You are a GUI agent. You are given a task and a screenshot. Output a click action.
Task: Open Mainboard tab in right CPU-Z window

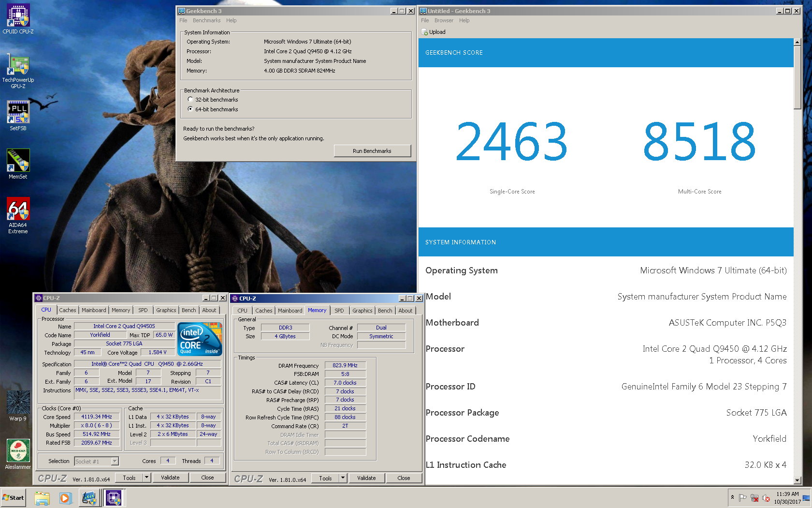pos(290,311)
